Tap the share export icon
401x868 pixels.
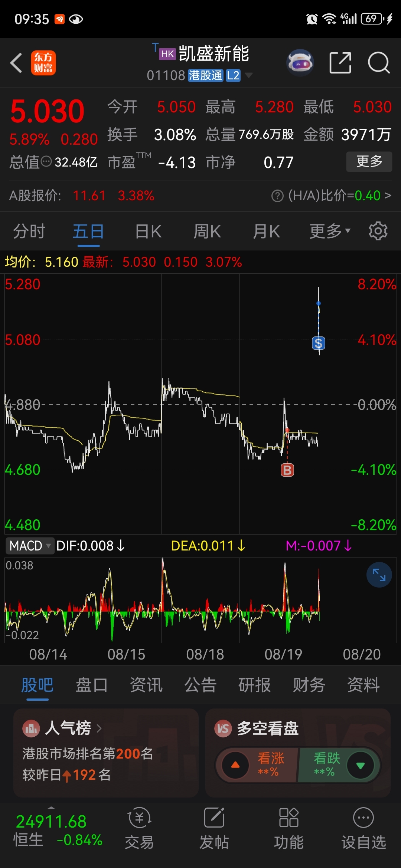click(340, 63)
